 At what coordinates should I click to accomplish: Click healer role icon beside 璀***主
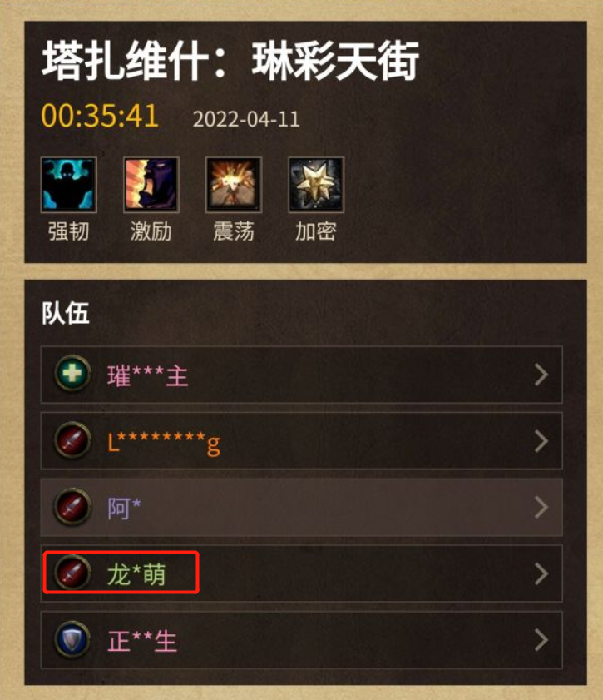tap(72, 373)
